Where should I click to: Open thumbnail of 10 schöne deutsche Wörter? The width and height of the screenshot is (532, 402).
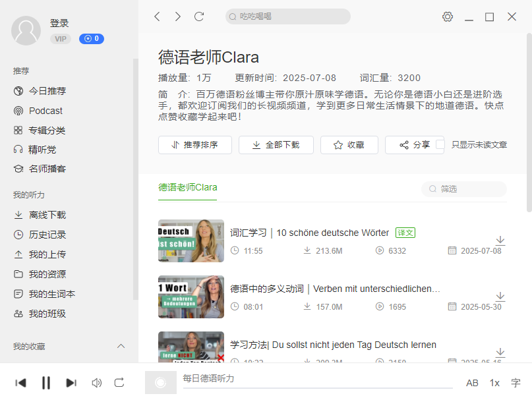[191, 241]
